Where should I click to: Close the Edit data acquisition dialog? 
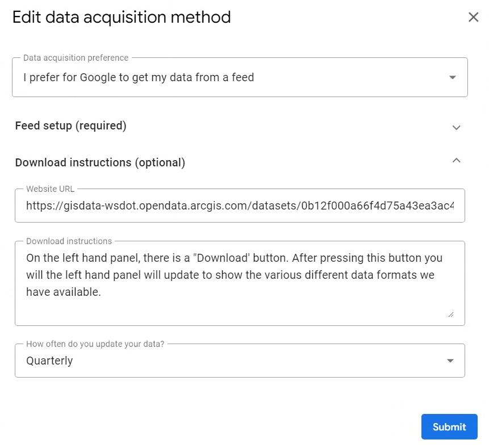point(473,17)
